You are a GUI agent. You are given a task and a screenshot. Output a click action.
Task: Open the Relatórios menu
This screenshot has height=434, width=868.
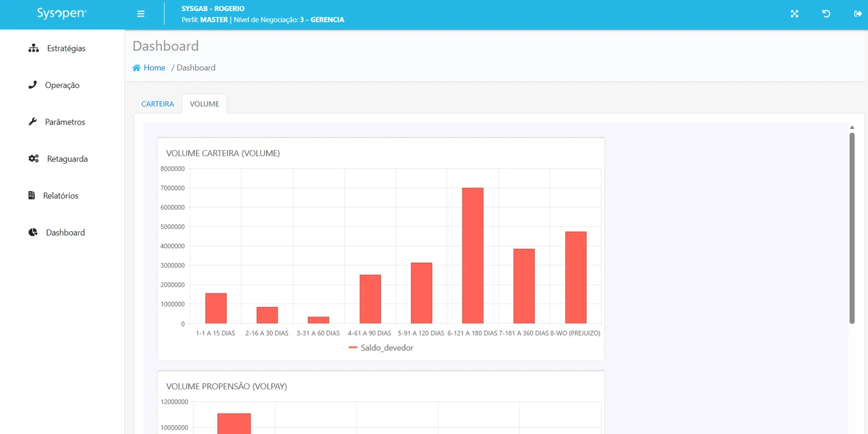pos(62,195)
